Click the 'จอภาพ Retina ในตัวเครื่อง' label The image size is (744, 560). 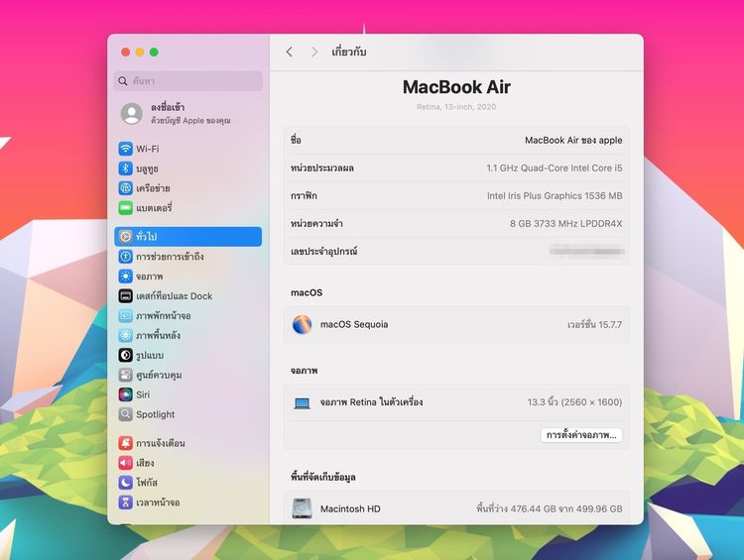pos(371,402)
